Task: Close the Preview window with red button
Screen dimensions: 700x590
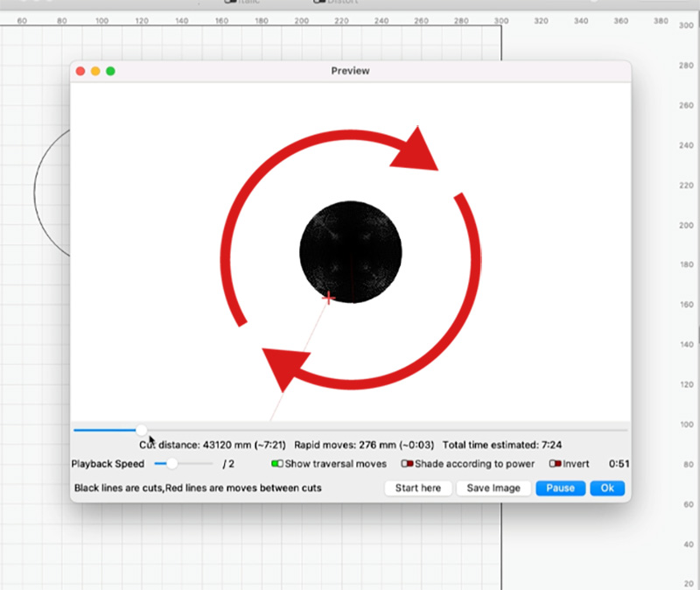Action: 80,71
